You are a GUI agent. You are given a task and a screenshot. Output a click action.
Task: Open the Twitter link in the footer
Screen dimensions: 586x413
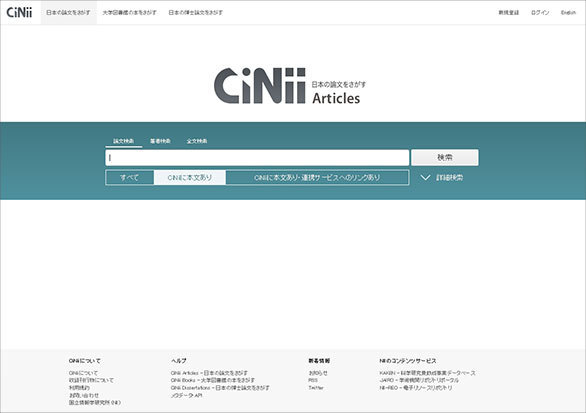tap(316, 388)
